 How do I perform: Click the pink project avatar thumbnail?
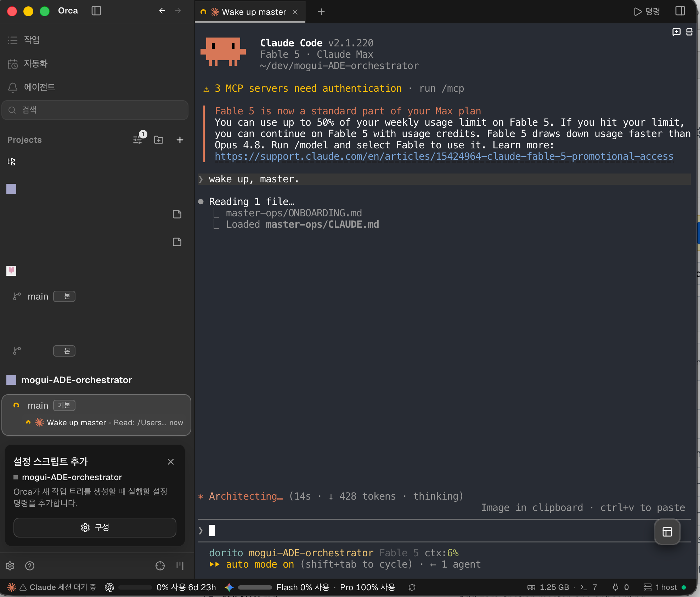11,271
